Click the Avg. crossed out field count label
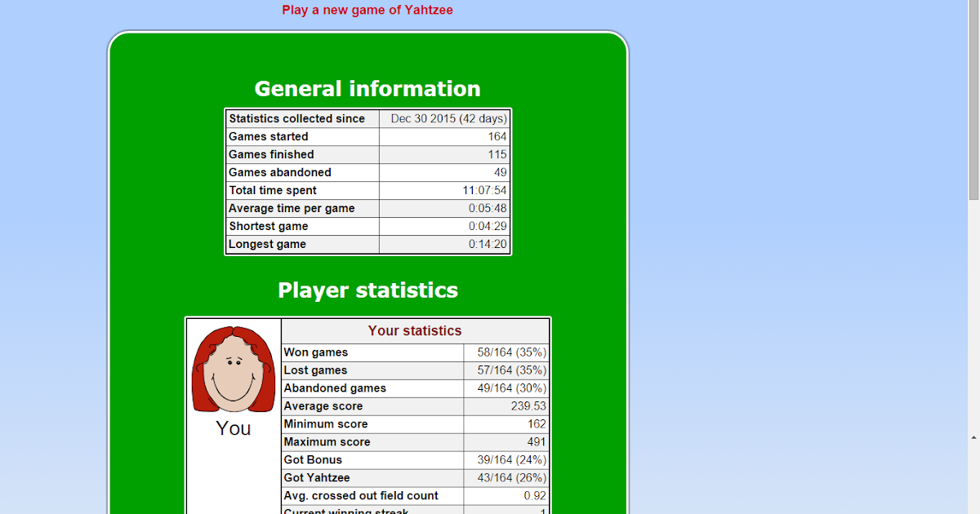Screen dimensions: 980x514 361,496
